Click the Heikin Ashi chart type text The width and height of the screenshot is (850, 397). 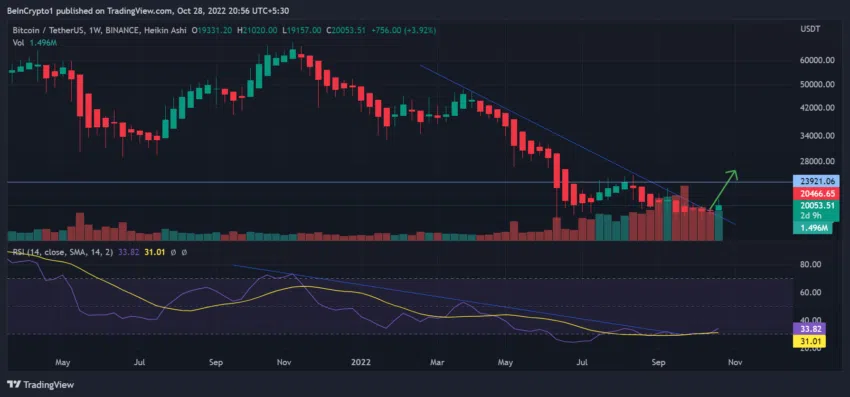tap(169, 30)
